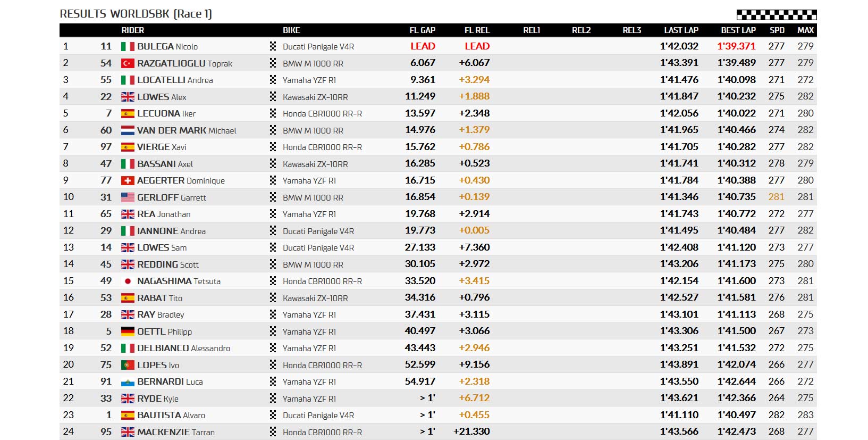The image size is (868, 440).
Task: Click rider name BASSANI Axel
Action: (165, 164)
